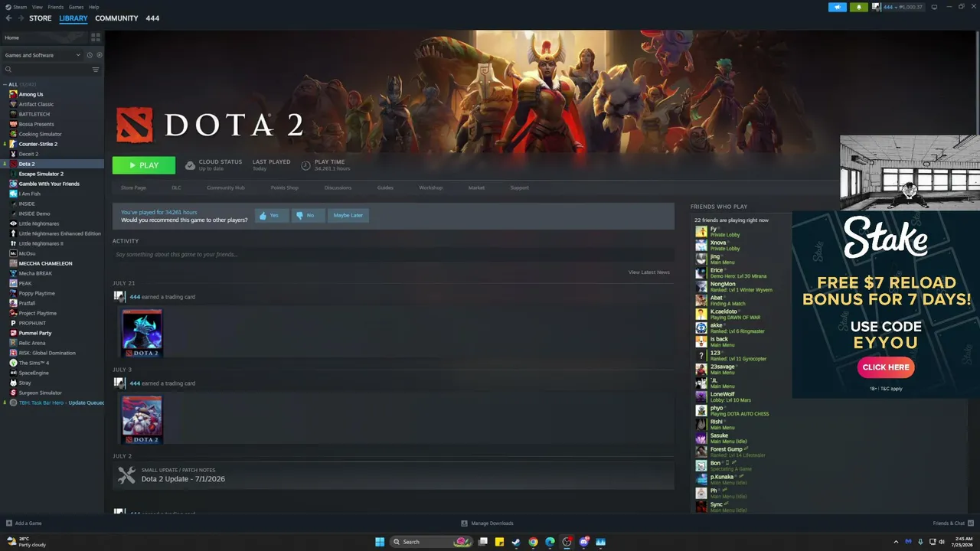Open Manage Downloads

coord(487,523)
